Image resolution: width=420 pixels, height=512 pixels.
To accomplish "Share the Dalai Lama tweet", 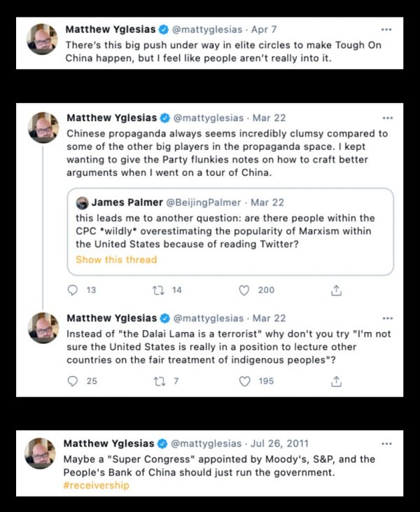I will pos(336,381).
